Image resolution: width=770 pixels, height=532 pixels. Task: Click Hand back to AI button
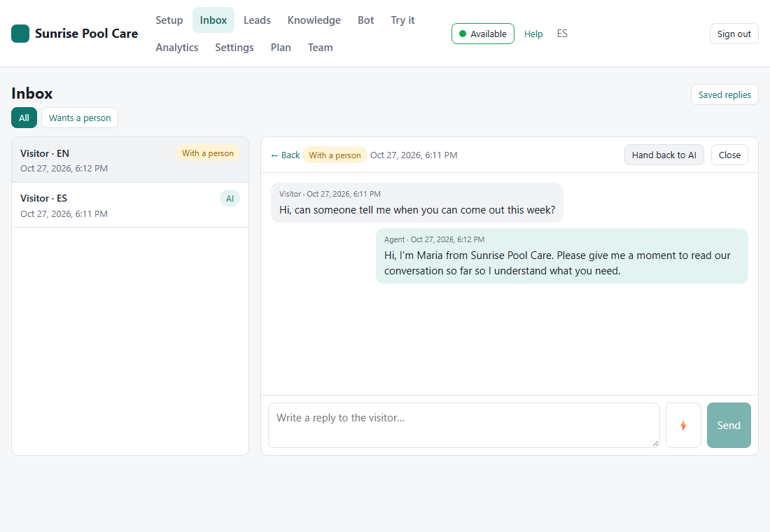(664, 155)
